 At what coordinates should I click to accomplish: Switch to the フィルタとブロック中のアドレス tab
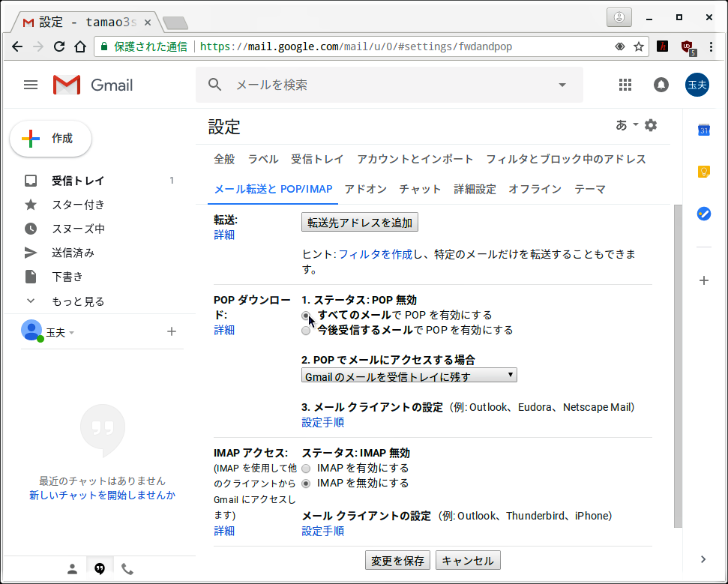[x=565, y=159]
